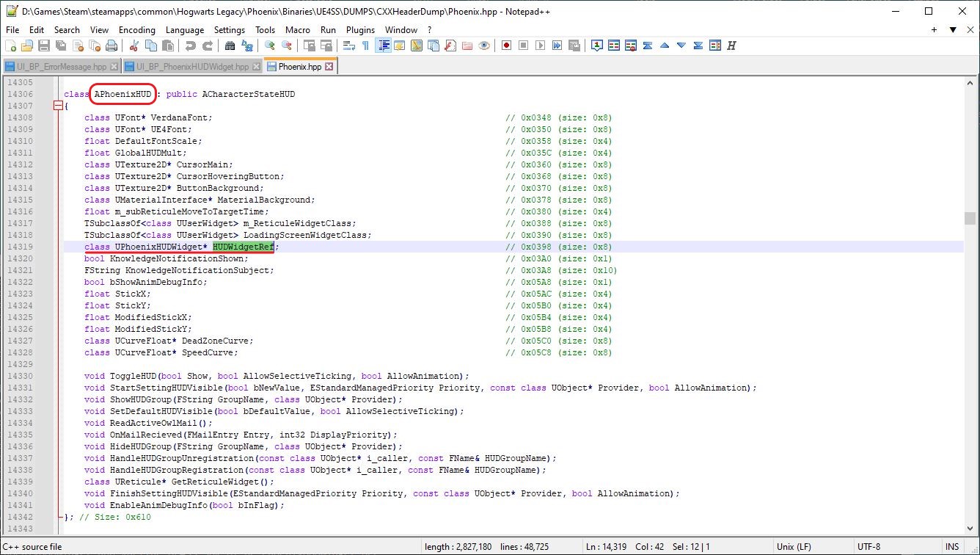Viewport: 980px width, 555px height.
Task: Toggle the indent guide toolbar button
Action: pyautogui.click(x=382, y=46)
